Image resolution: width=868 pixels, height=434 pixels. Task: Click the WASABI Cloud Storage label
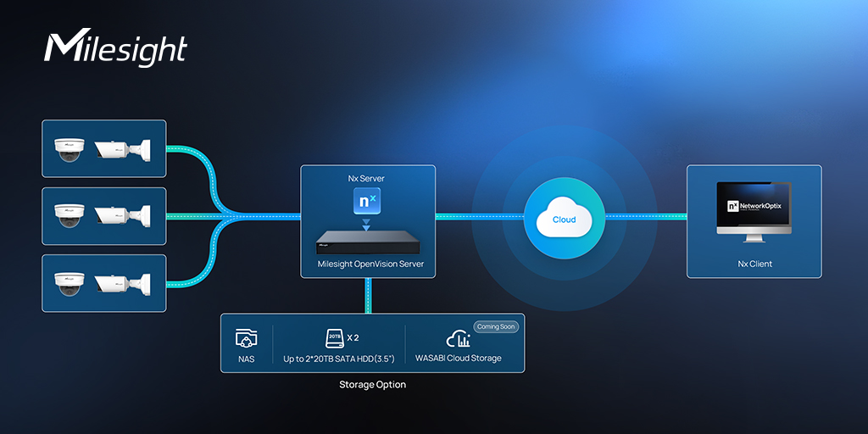tap(459, 359)
